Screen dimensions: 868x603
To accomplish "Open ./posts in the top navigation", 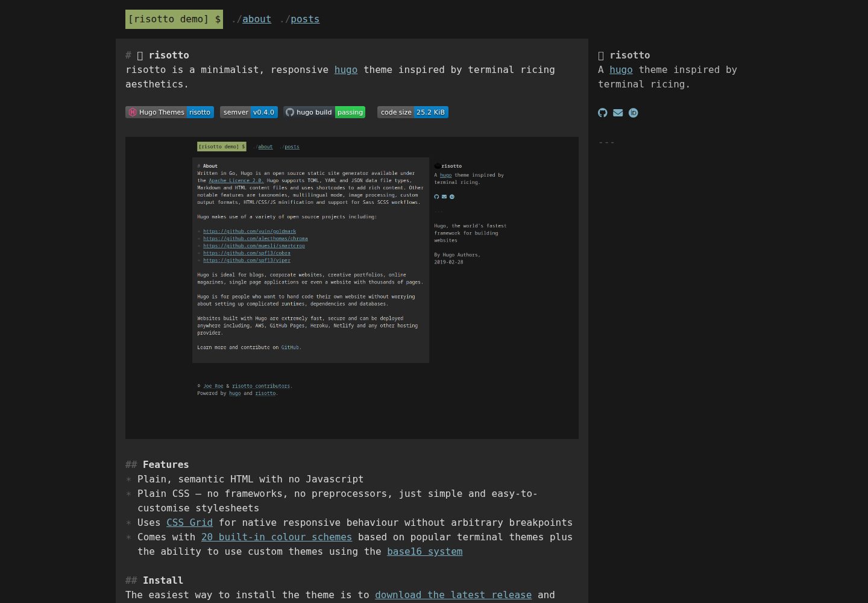I will point(305,19).
